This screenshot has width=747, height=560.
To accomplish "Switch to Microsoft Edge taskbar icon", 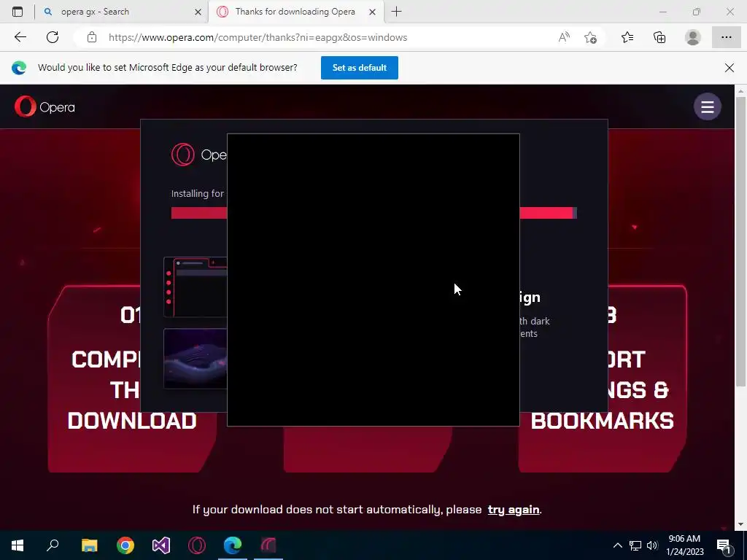I will (233, 545).
